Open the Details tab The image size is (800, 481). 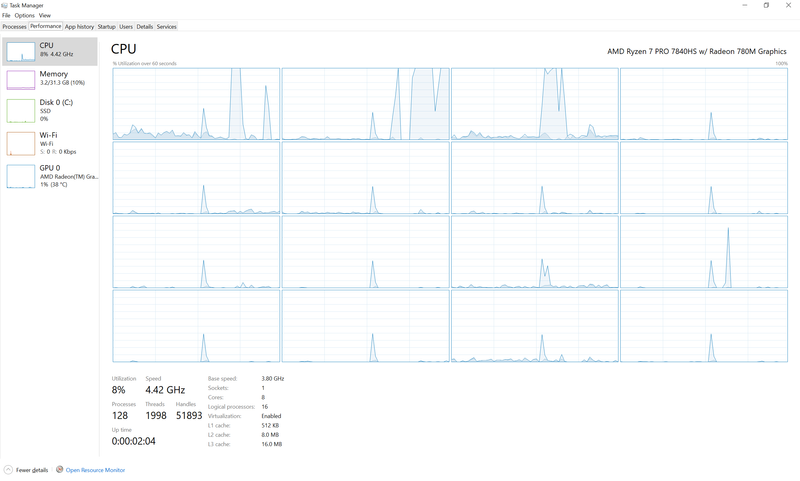(145, 27)
